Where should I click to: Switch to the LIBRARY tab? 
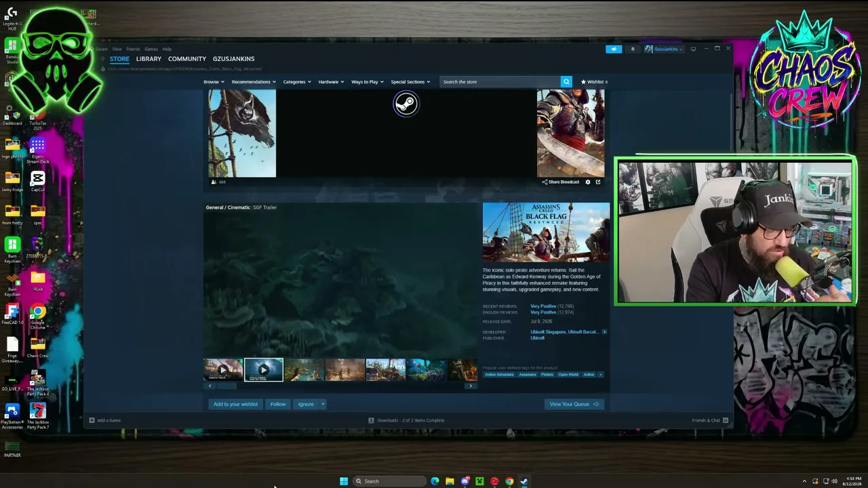tap(149, 59)
